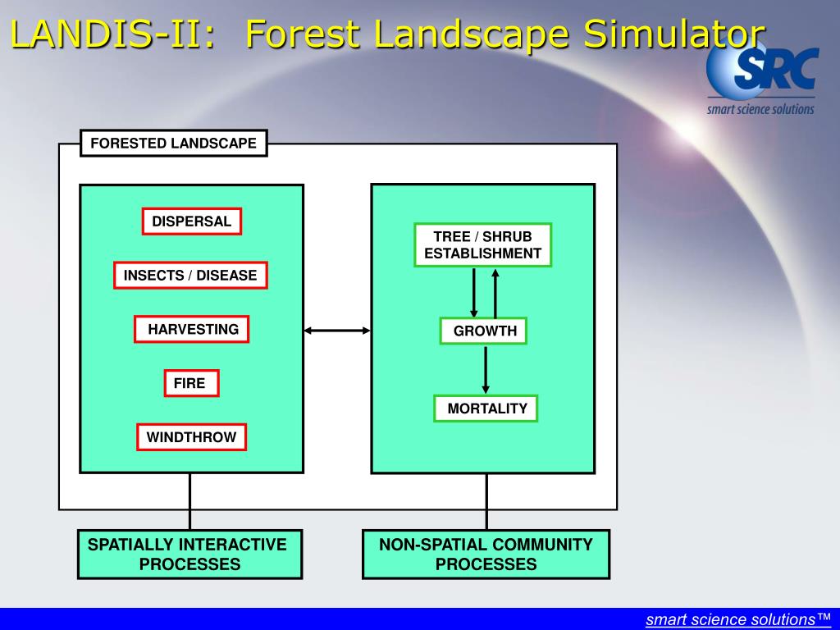Click the LANDIS-II Forest Landscape Simulator title

coord(388,33)
